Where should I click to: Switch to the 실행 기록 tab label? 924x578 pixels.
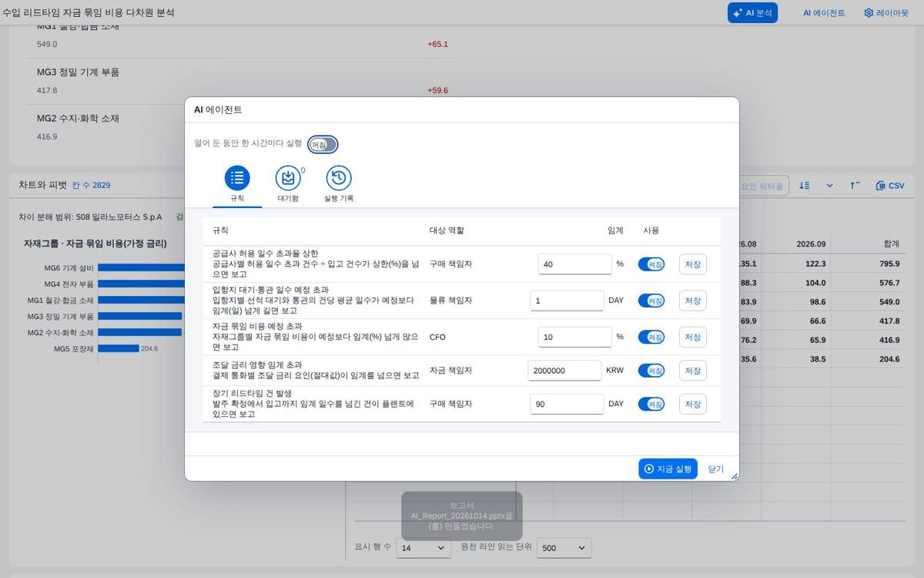tap(339, 199)
